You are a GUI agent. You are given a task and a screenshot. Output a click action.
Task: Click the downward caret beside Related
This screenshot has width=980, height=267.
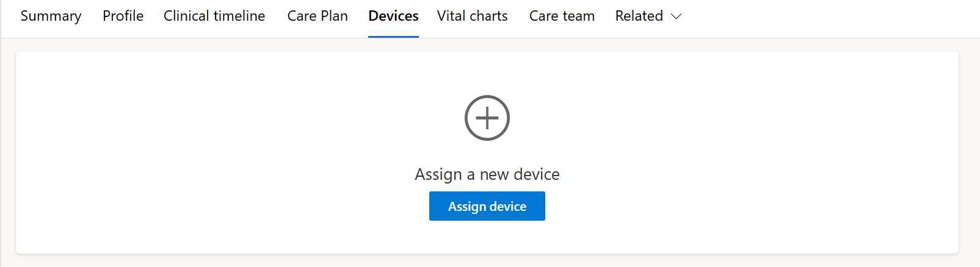point(676,16)
